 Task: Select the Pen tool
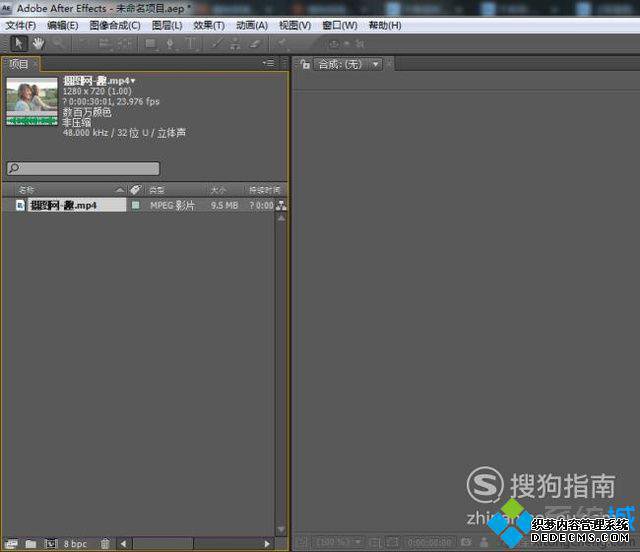click(171, 43)
